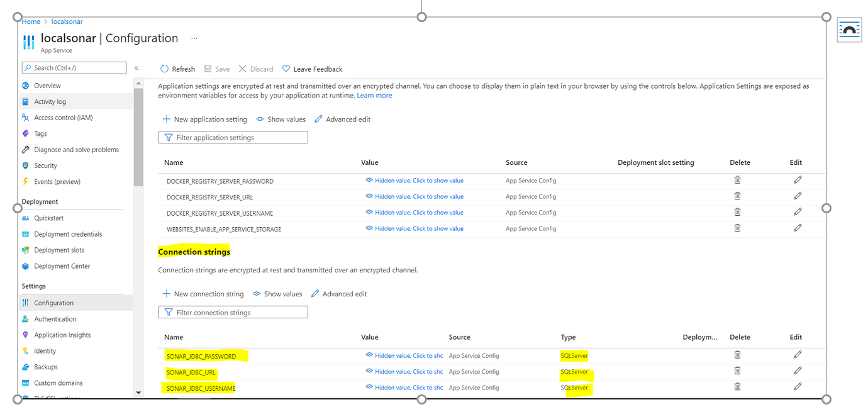Screen dimensions: 868x414
Task: Show values of connection strings
Action: coord(277,294)
